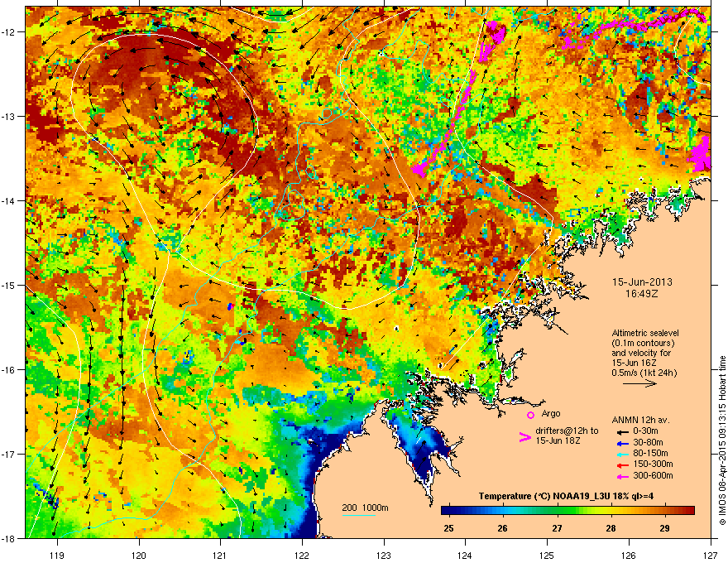Screen dimensions: 728x563
Task: Click the '200 1000m' bathymetry label
Action: pos(365,508)
